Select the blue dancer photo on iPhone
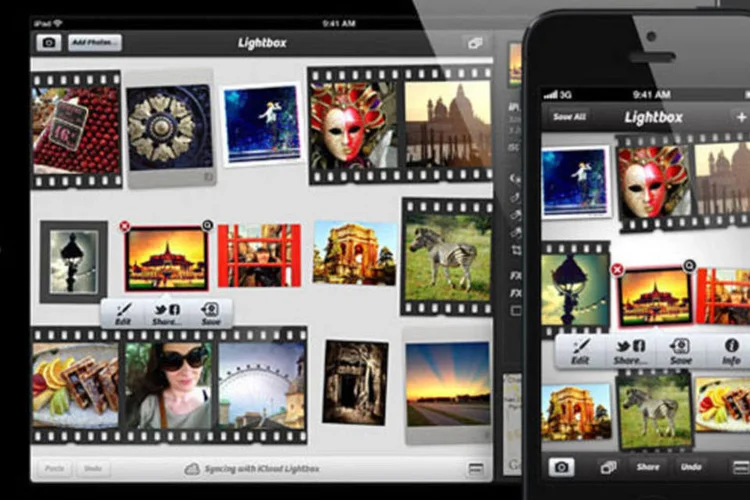Viewport: 750px width, 500px height. 576,182
